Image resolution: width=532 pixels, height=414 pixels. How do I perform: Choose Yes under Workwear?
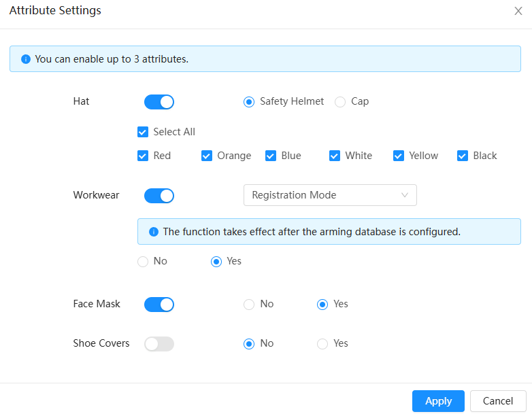coord(216,262)
